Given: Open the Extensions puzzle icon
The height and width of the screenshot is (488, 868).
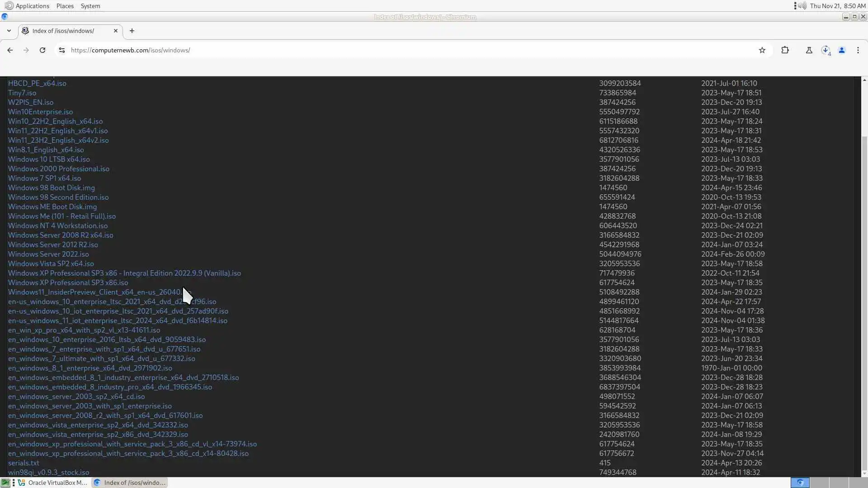Looking at the screenshot, I should [x=785, y=50].
